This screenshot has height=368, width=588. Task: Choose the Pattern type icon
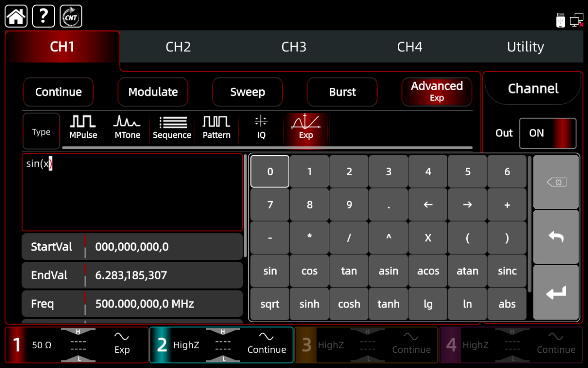pos(217,128)
